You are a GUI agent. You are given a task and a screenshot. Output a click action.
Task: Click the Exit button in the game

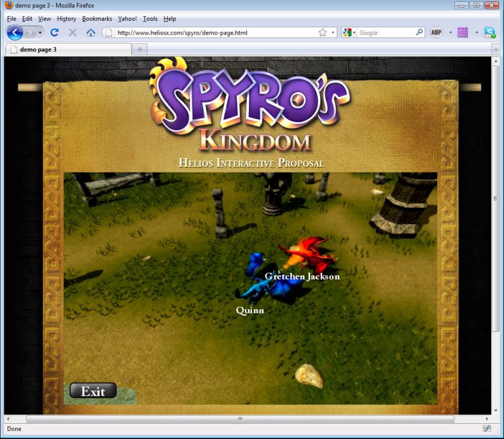93,391
